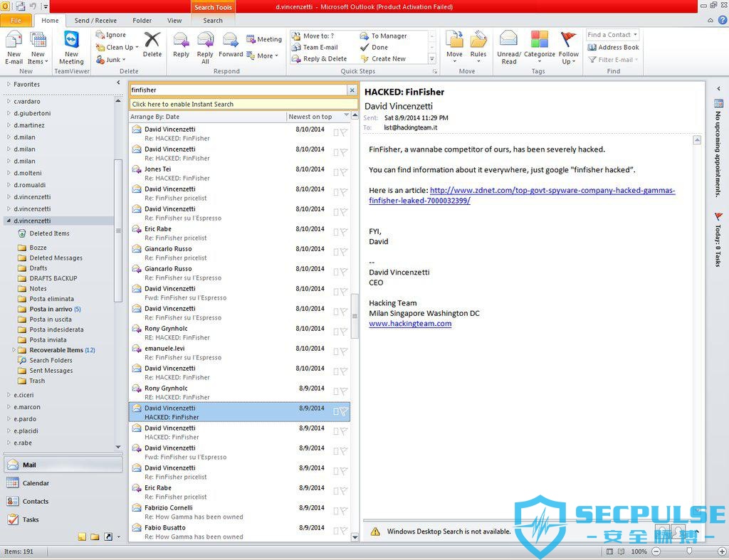Flag the Eric Rabe 8/10/2014 message
The height and width of the screenshot is (560, 729).
[344, 232]
